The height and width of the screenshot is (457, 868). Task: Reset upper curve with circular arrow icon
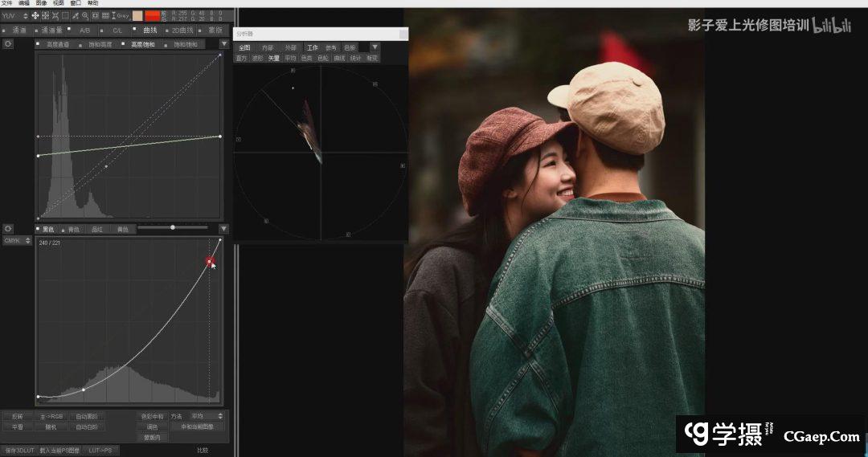point(8,43)
